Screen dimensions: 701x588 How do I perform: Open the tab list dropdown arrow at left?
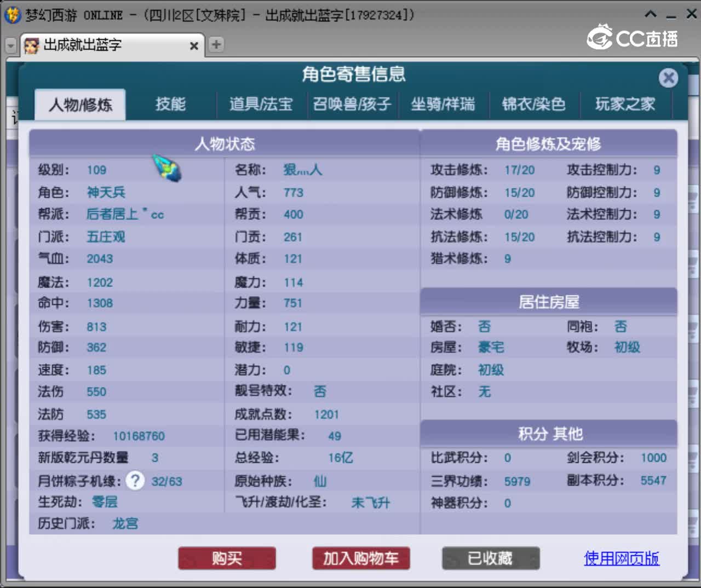[10, 45]
